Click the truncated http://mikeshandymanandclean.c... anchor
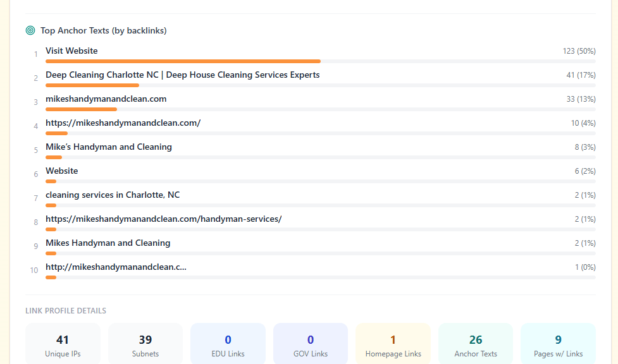The width and height of the screenshot is (618, 364). [x=116, y=267]
